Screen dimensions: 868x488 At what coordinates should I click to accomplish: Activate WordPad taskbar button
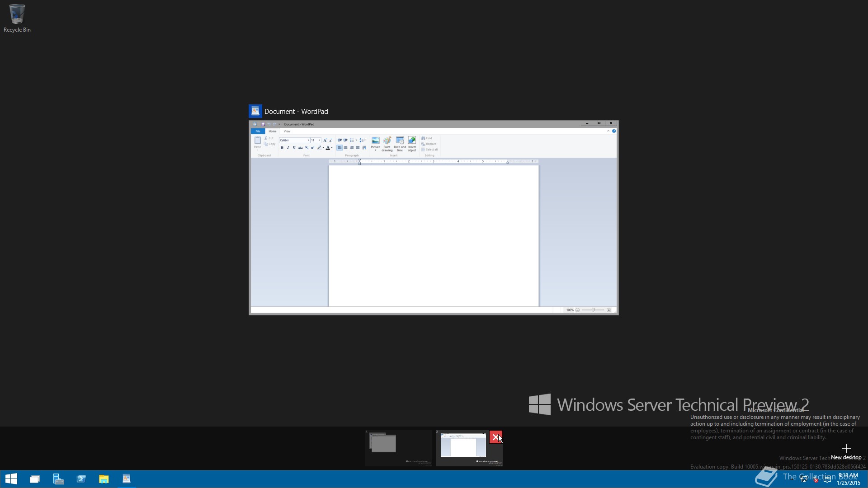click(x=127, y=479)
